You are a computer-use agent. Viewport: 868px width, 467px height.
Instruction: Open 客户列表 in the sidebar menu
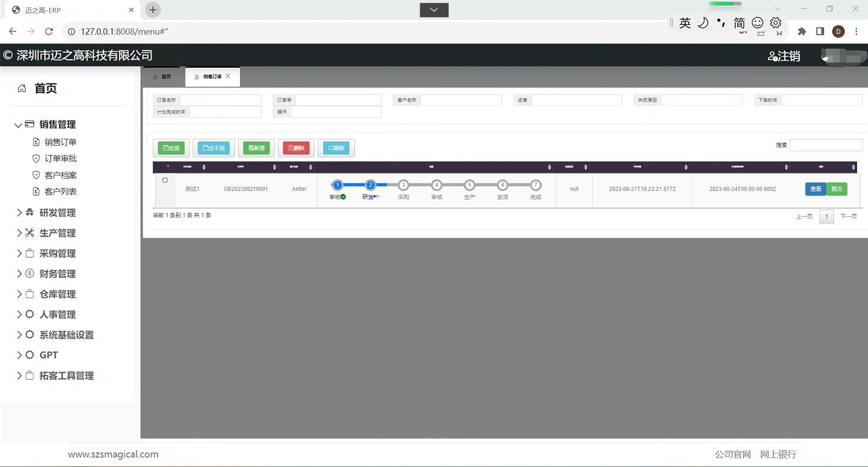point(61,192)
